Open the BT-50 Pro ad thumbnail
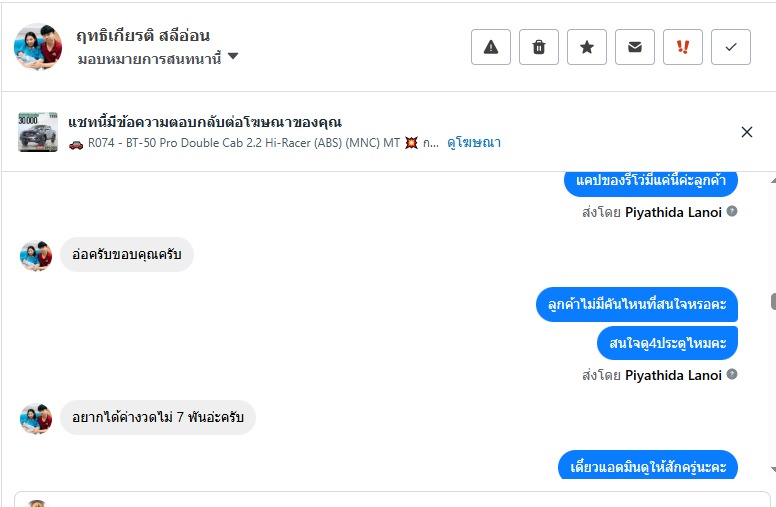The image size is (776, 507). (38, 132)
